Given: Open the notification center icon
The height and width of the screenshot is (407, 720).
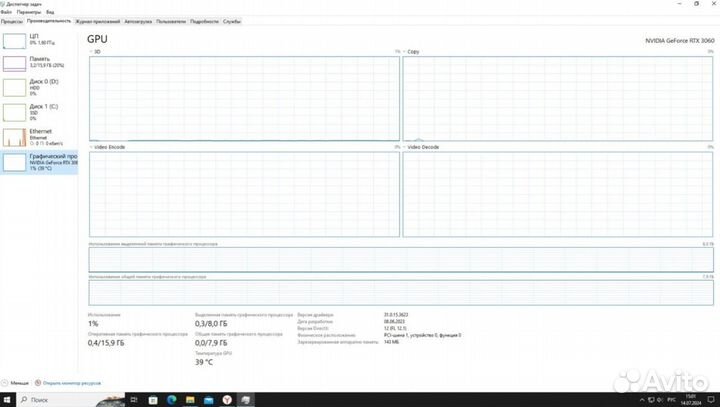Looking at the screenshot, I should (711, 400).
